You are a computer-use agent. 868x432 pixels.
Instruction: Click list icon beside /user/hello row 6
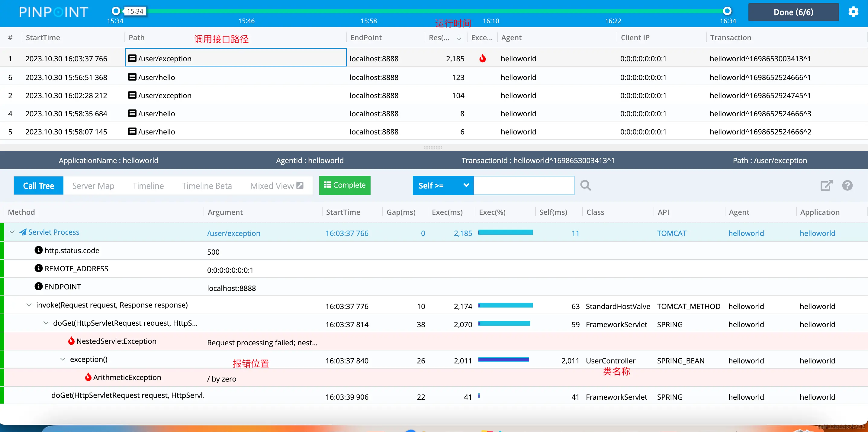tap(132, 77)
